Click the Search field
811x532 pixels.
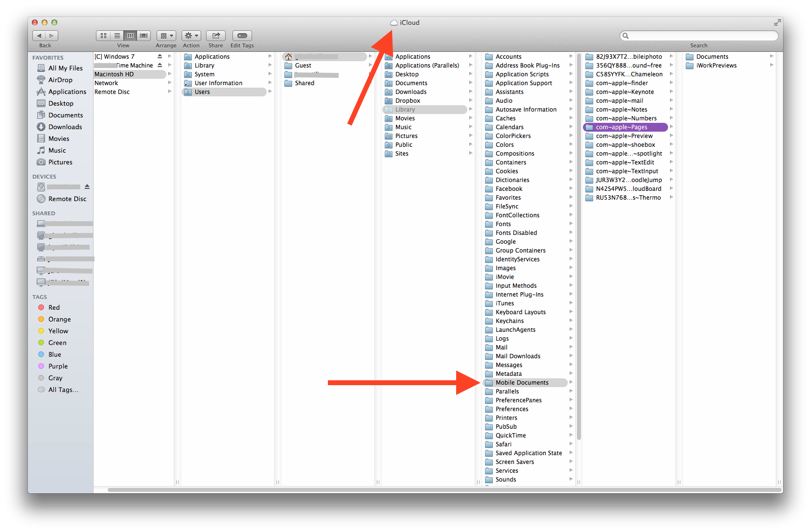[699, 36]
